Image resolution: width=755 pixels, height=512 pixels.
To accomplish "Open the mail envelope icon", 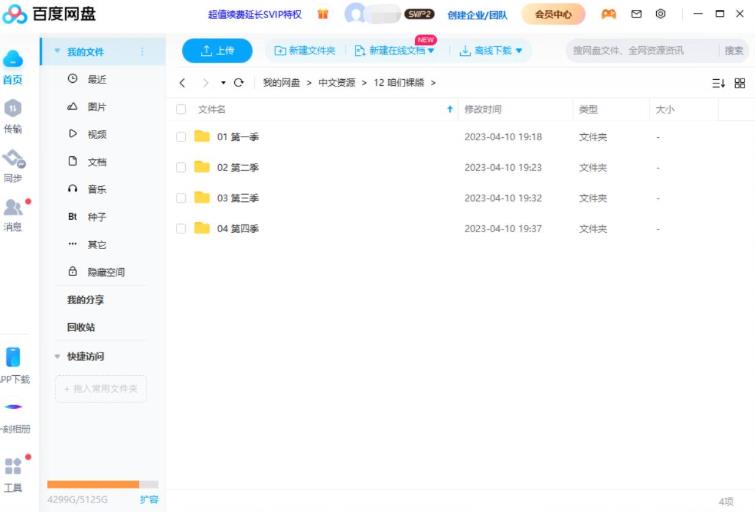I will [636, 14].
